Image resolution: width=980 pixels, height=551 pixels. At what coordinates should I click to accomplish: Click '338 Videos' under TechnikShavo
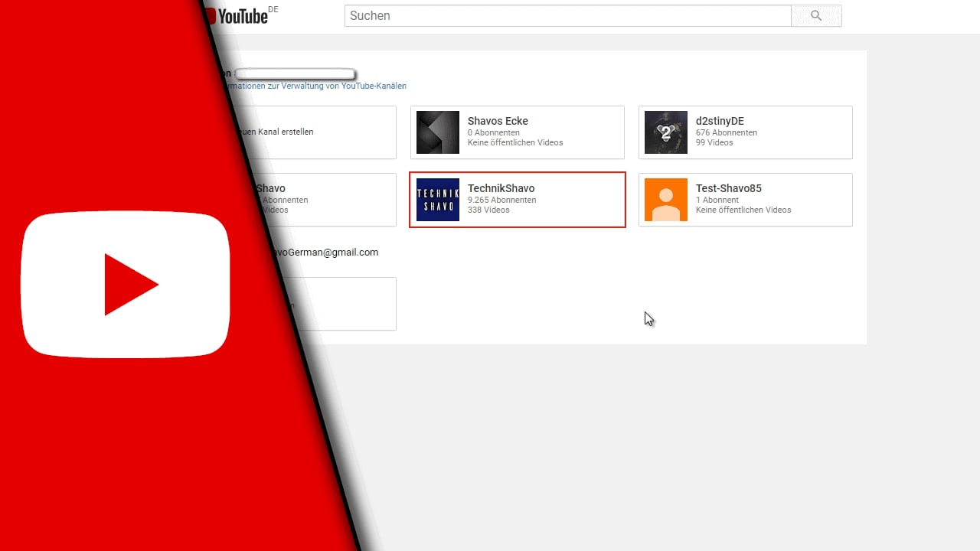coord(488,210)
